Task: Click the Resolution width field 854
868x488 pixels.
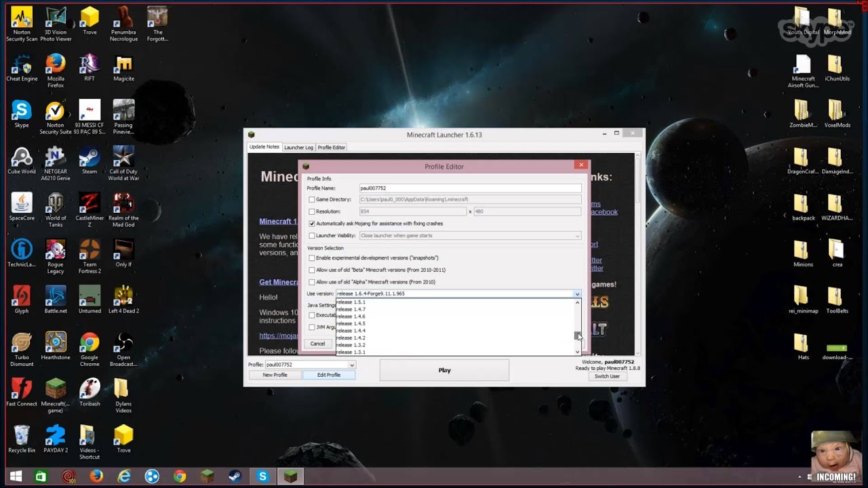Action: 413,211
